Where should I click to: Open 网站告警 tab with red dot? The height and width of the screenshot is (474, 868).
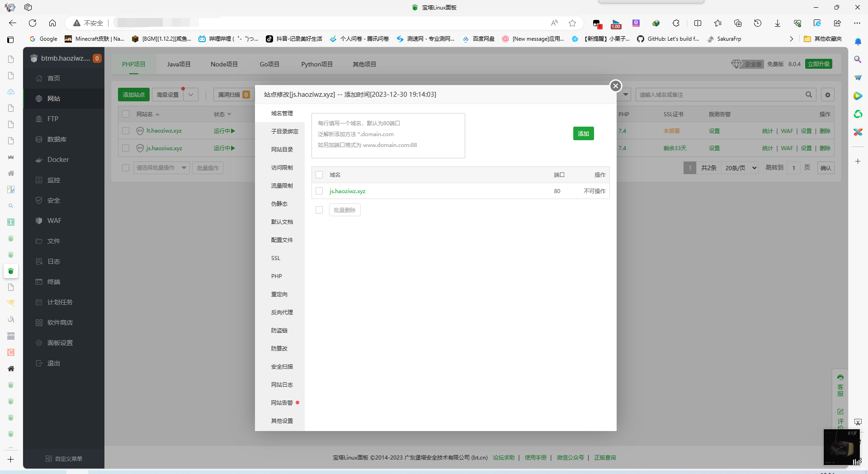(282, 403)
